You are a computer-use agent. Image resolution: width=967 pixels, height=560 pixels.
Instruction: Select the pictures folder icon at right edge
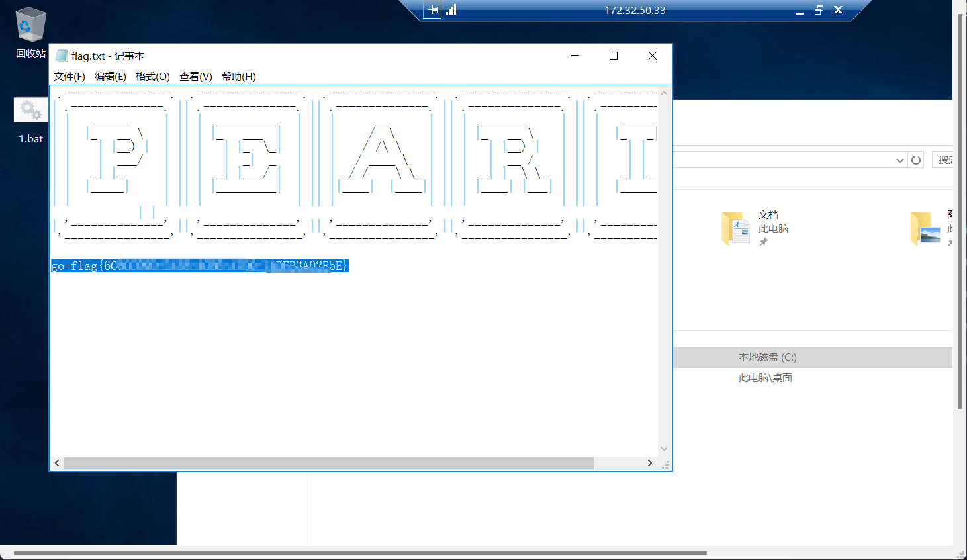click(x=926, y=228)
